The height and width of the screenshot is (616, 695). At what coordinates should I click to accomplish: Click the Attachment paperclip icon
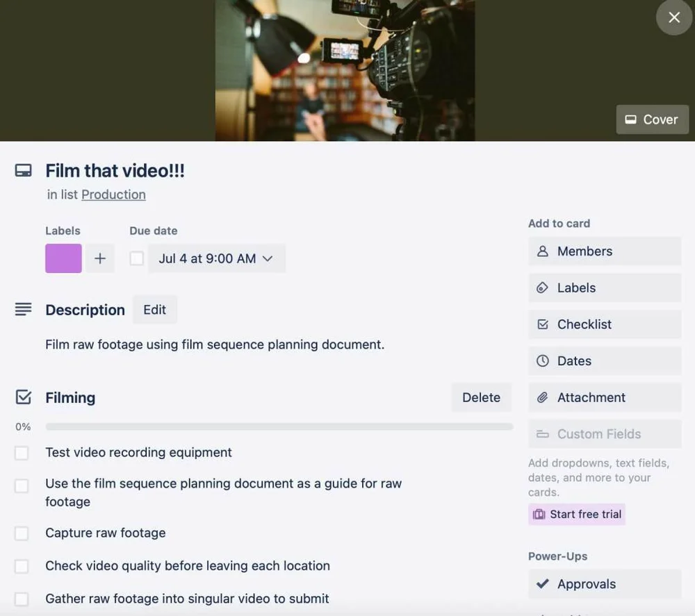pyautogui.click(x=542, y=397)
